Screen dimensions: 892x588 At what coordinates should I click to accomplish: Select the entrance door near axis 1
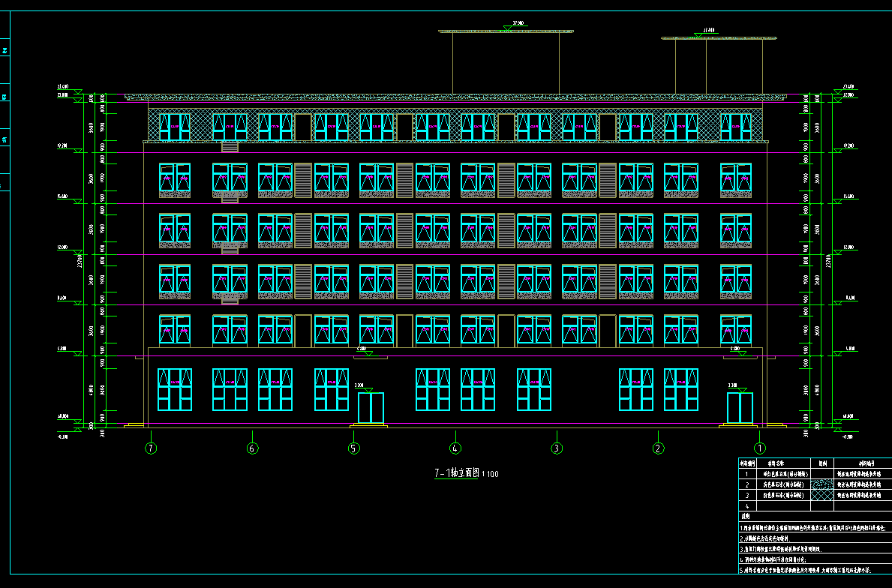[740, 408]
